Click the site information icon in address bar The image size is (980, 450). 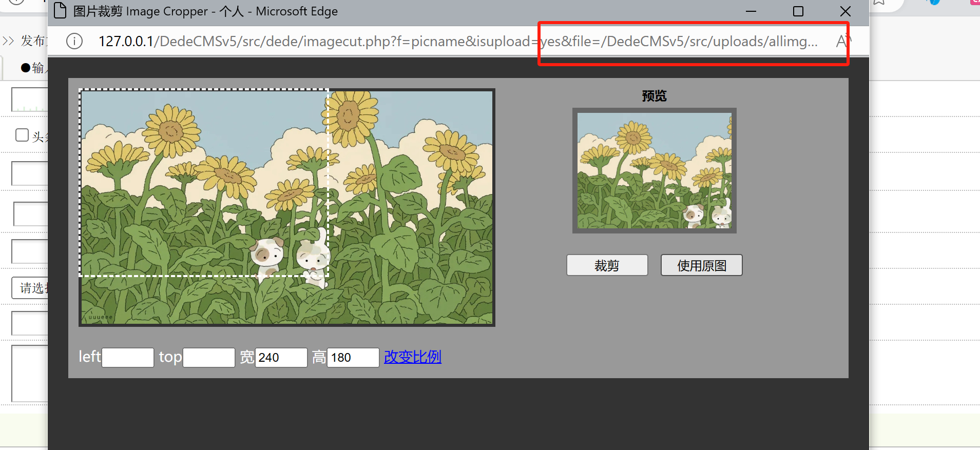click(74, 41)
